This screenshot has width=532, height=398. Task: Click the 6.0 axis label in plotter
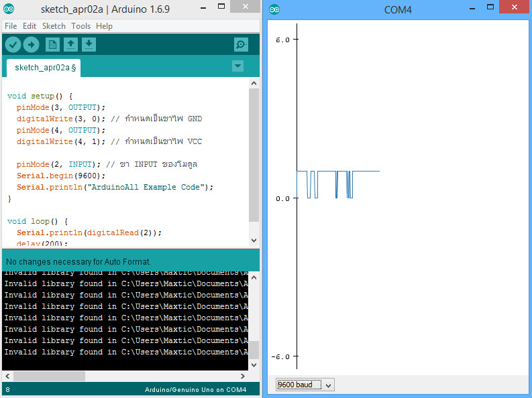[x=282, y=40]
